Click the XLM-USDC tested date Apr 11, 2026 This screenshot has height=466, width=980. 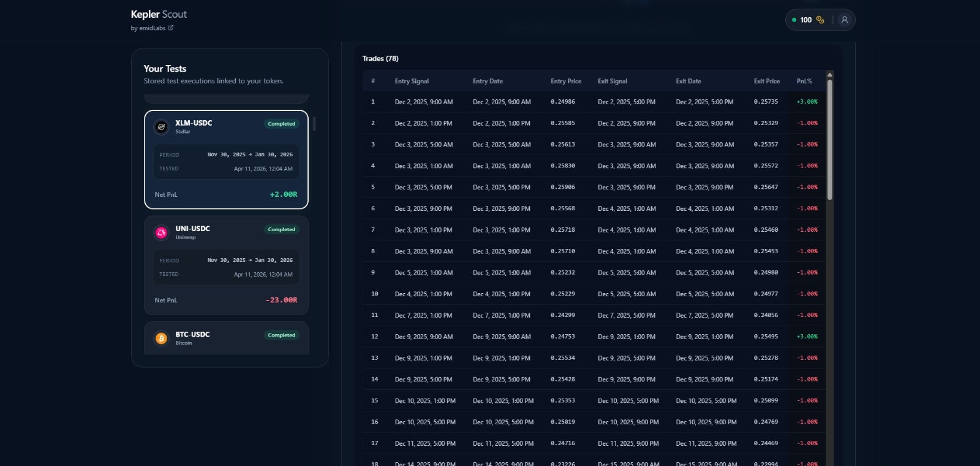click(x=263, y=169)
